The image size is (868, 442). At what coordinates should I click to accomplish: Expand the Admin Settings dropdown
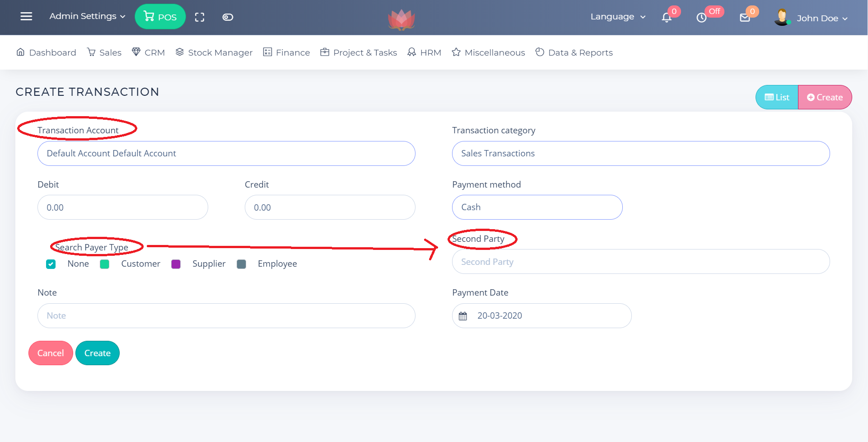click(x=87, y=16)
